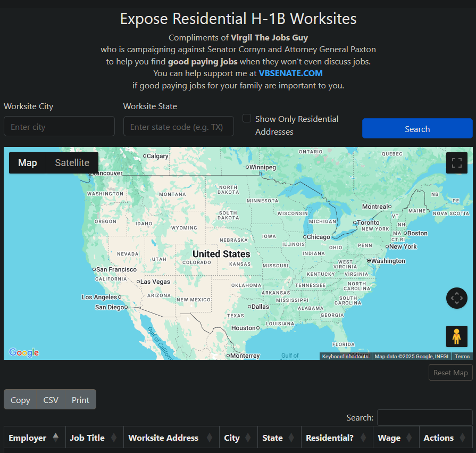Screen dimensions: 476x453
Task: Click FLORIDA state label on map
Action: pyautogui.click(x=344, y=344)
